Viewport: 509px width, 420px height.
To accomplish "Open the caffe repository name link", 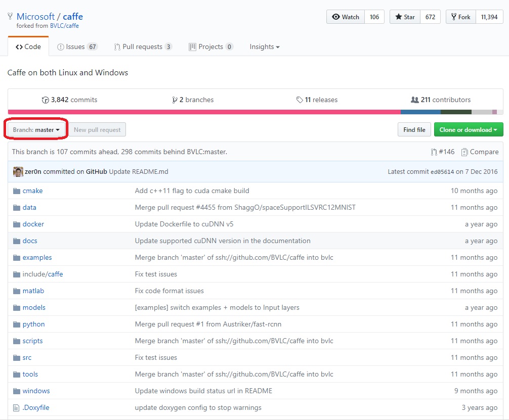I will click(73, 16).
